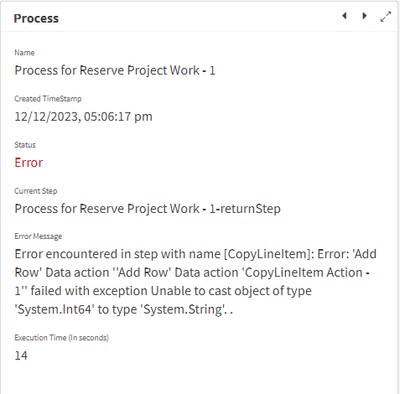The image size is (400, 394).
Task: Click the red Error status value
Action: pos(29,163)
